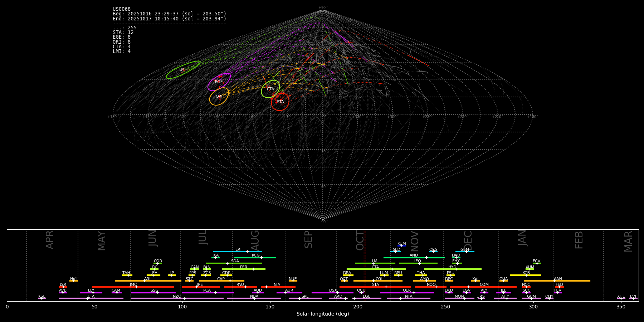The height and width of the screenshot is (322, 644).
Task: Click the LMI radiant ellipse on sky map
Action: [183, 70]
